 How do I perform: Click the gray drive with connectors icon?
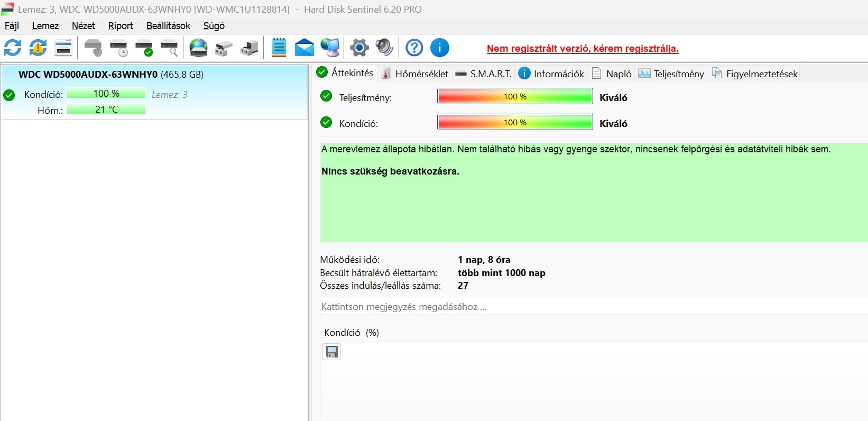tap(224, 48)
